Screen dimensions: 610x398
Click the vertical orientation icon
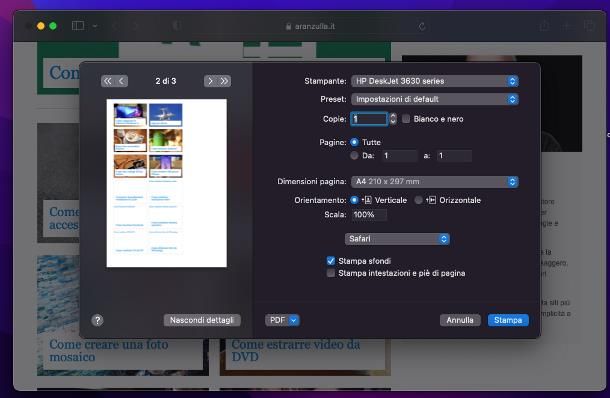tap(367, 200)
